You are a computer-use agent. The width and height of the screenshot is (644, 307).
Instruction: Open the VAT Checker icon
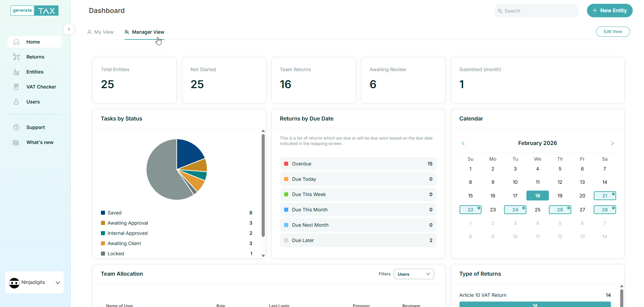point(16,87)
